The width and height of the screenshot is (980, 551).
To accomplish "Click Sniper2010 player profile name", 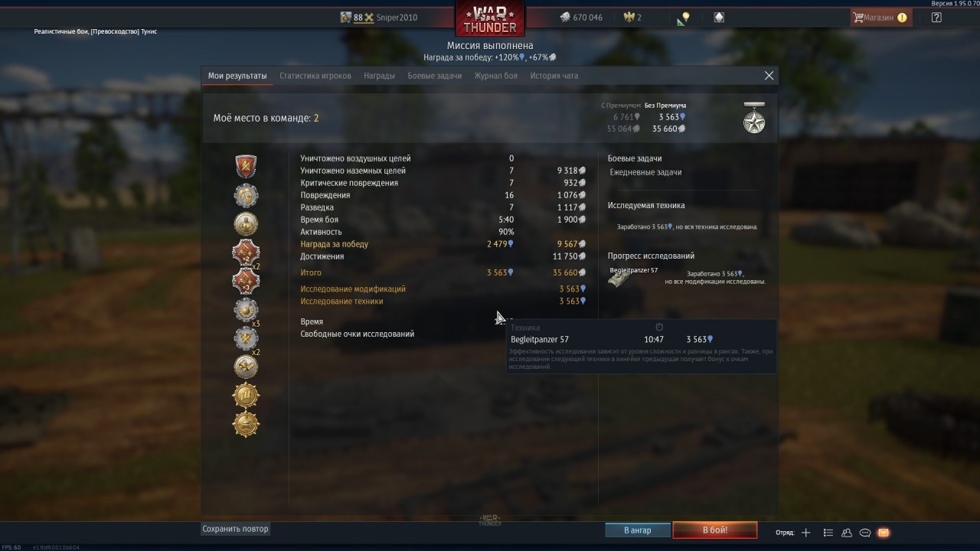I will [397, 18].
